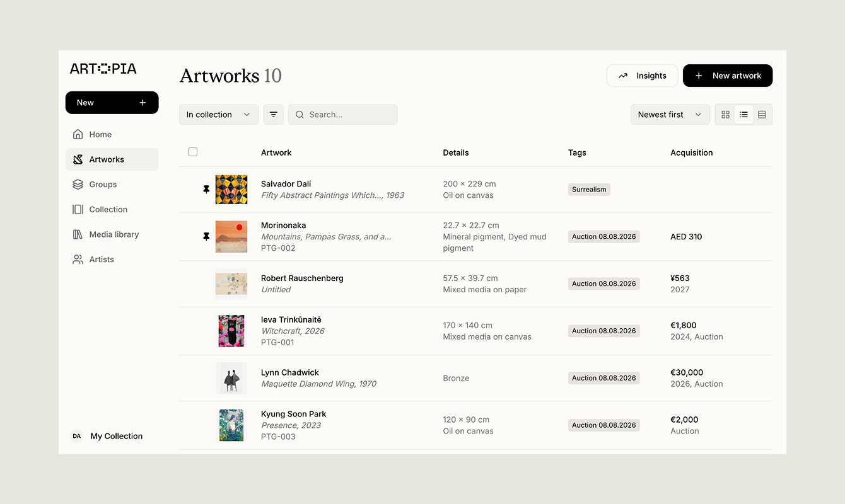Open the Media library page
This screenshot has height=504, width=845.
[112, 234]
